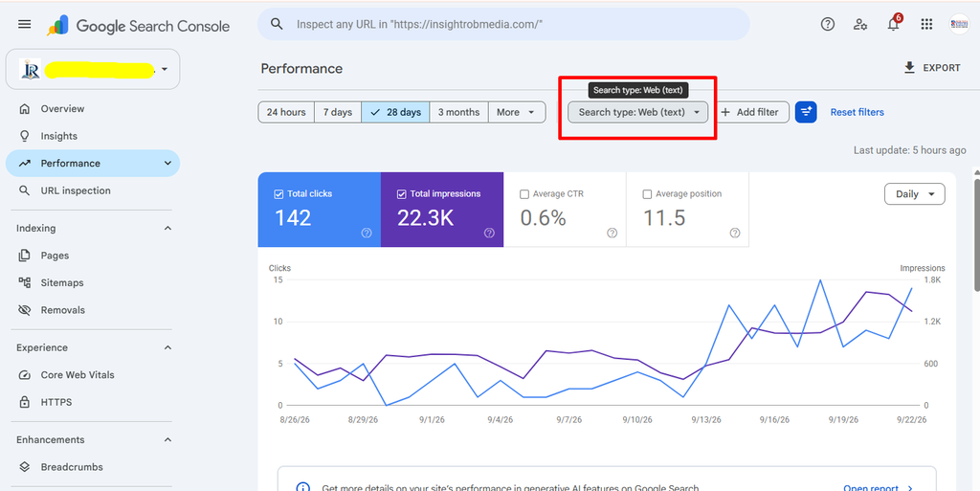This screenshot has width=980, height=491.
Task: Click help icon on Average position card
Action: tap(735, 233)
